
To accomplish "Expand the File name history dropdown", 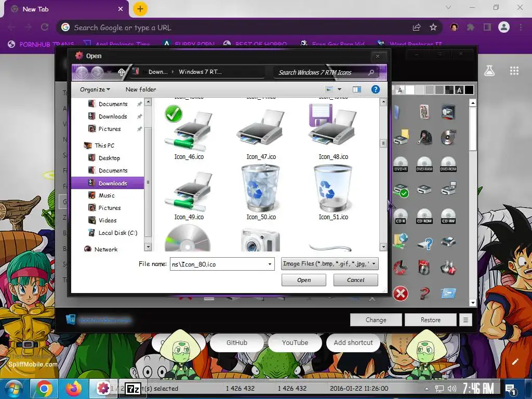I will (270, 264).
